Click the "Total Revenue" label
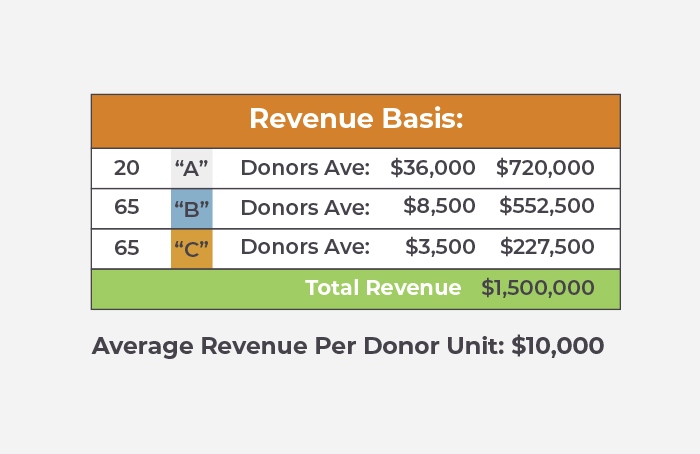Viewport: 700px width, 454px height. (x=383, y=288)
